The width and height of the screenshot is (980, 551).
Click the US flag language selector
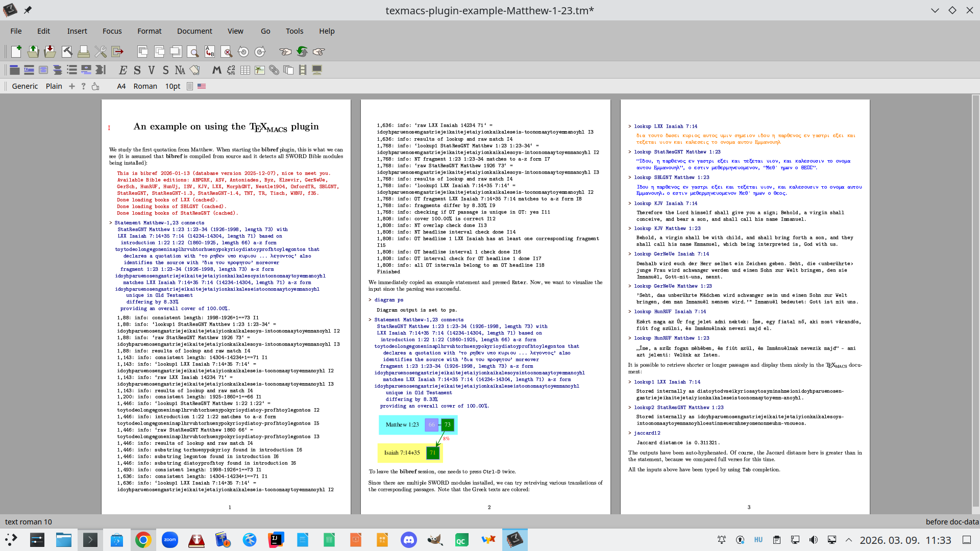pos(202,86)
